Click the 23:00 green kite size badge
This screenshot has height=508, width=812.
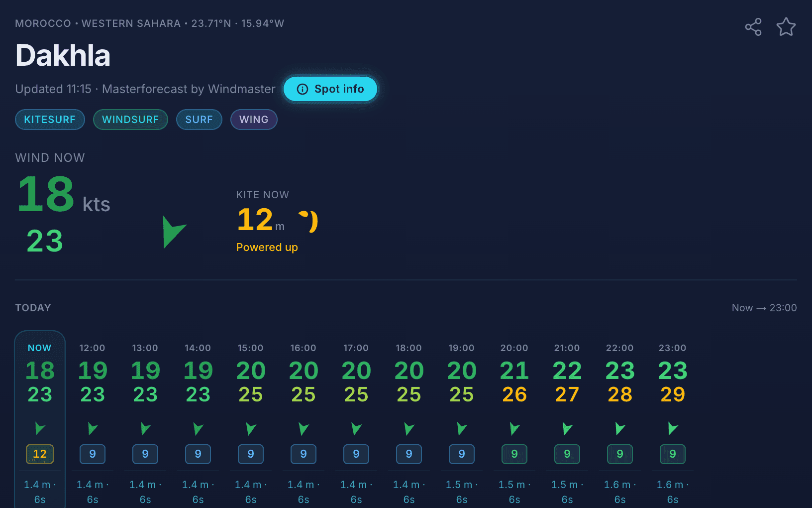coord(673,454)
